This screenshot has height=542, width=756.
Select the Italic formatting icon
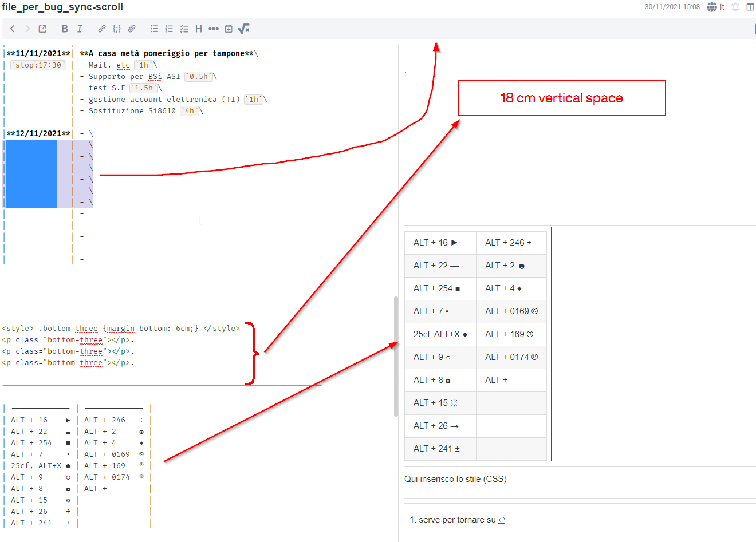tap(80, 28)
